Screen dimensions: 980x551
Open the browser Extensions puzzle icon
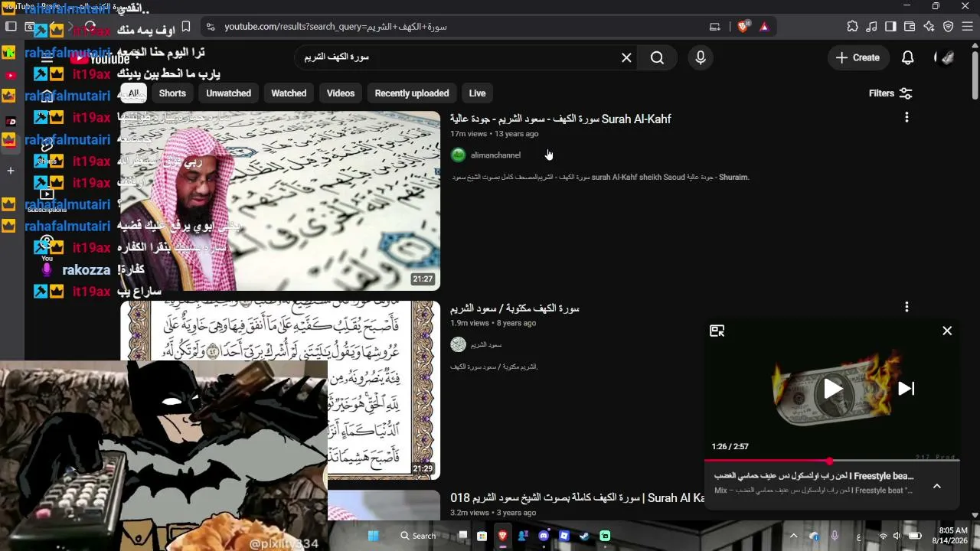tap(852, 27)
